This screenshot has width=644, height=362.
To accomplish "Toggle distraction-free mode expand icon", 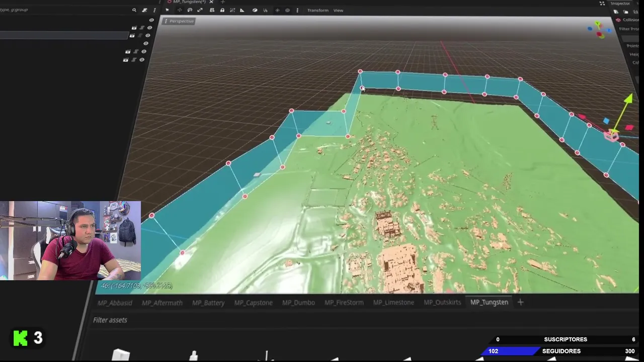I will pos(602,4).
